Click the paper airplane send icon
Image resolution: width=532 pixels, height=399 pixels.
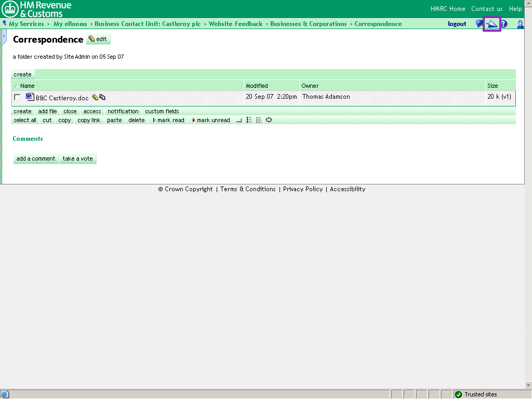(x=491, y=24)
